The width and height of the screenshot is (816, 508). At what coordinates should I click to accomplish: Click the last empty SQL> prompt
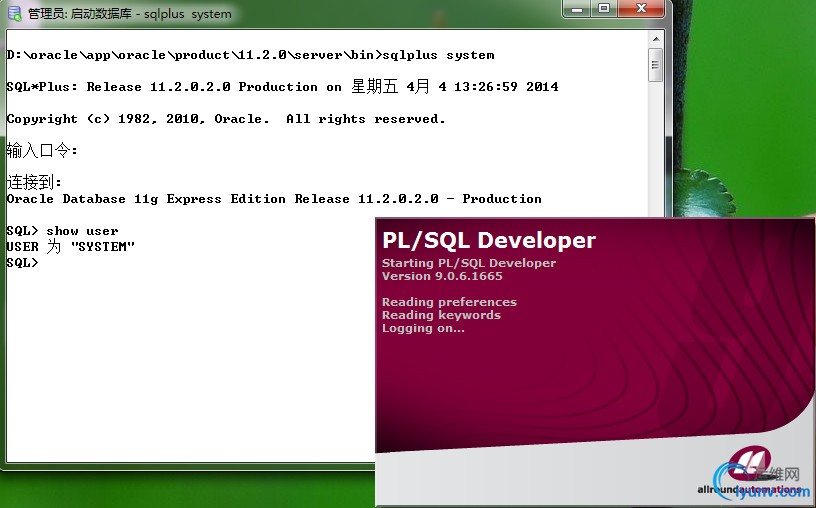point(22,263)
